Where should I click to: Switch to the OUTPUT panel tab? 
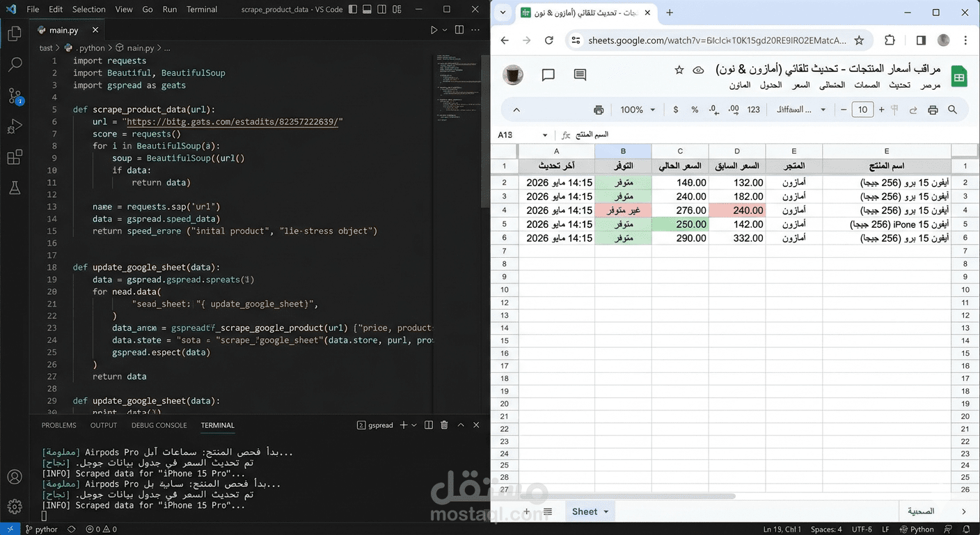[x=104, y=425]
